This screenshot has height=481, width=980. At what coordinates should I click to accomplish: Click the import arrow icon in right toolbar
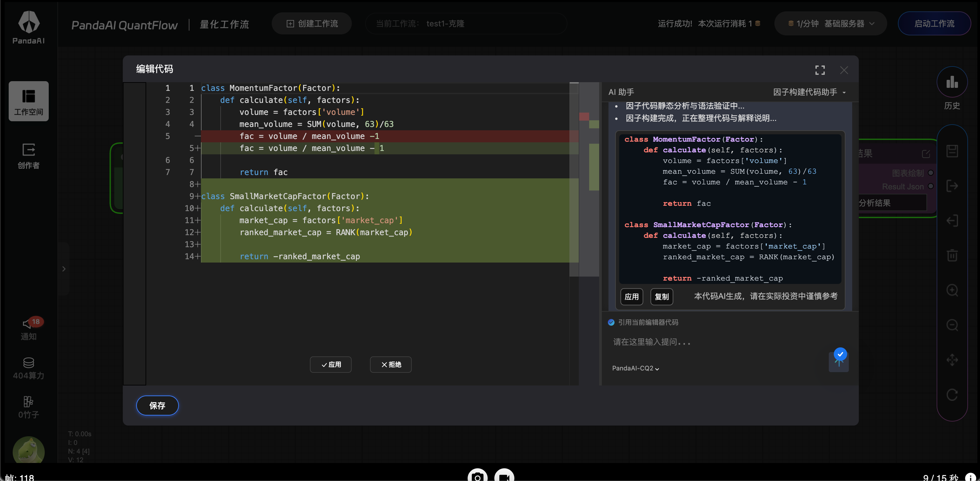952,220
